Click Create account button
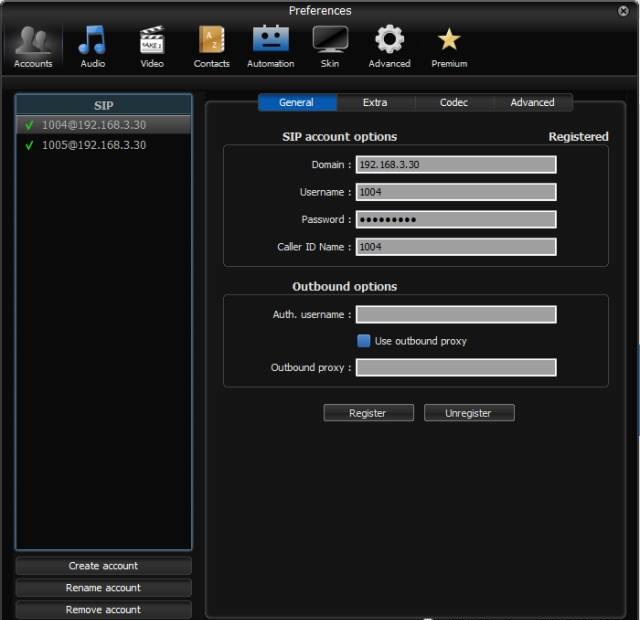640x620 pixels. click(103, 566)
